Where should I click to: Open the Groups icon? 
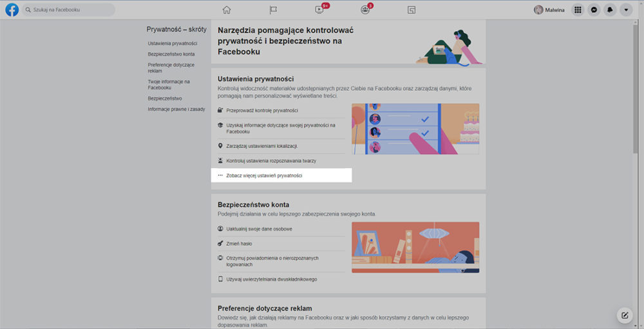[x=365, y=10]
